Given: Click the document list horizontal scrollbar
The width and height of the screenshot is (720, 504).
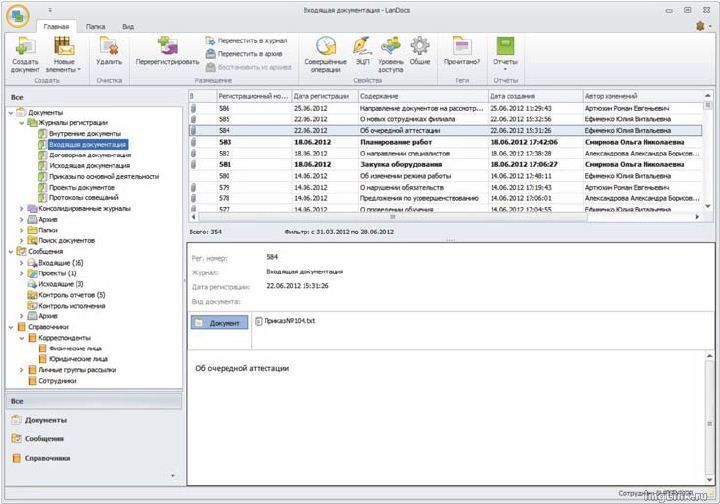Looking at the screenshot, I should click(393, 217).
